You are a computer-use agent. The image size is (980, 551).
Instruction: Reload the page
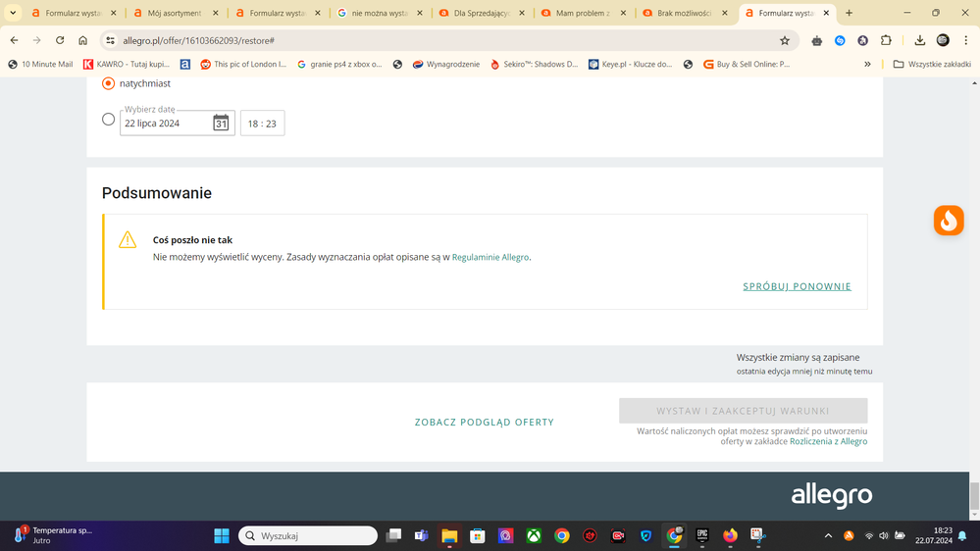pos(60,40)
